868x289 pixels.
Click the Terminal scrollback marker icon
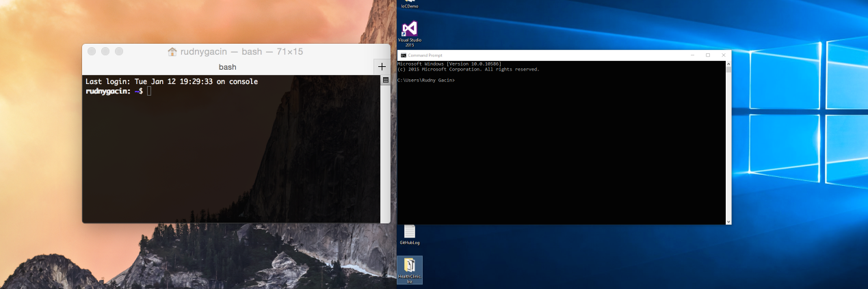[x=385, y=80]
